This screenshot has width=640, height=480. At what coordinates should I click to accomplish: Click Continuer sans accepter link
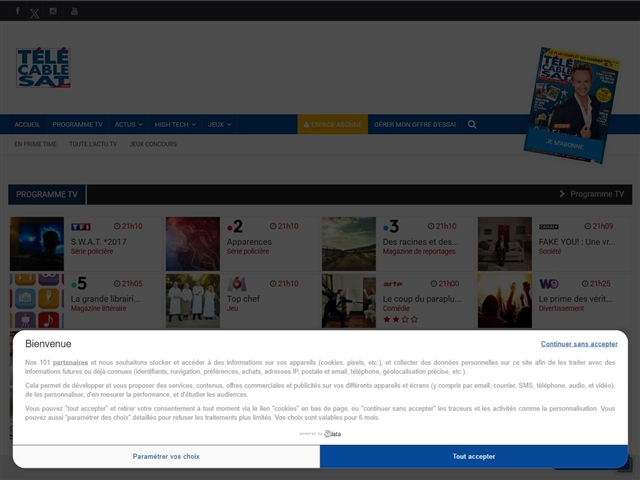click(579, 344)
